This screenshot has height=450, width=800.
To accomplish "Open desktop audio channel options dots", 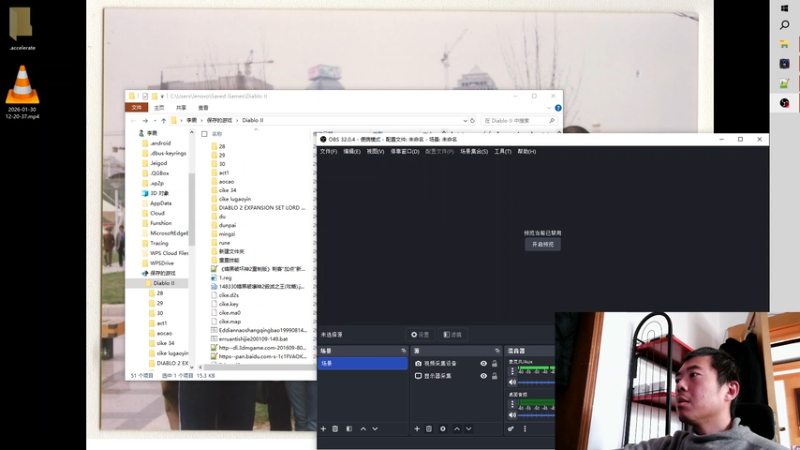I will (512, 404).
